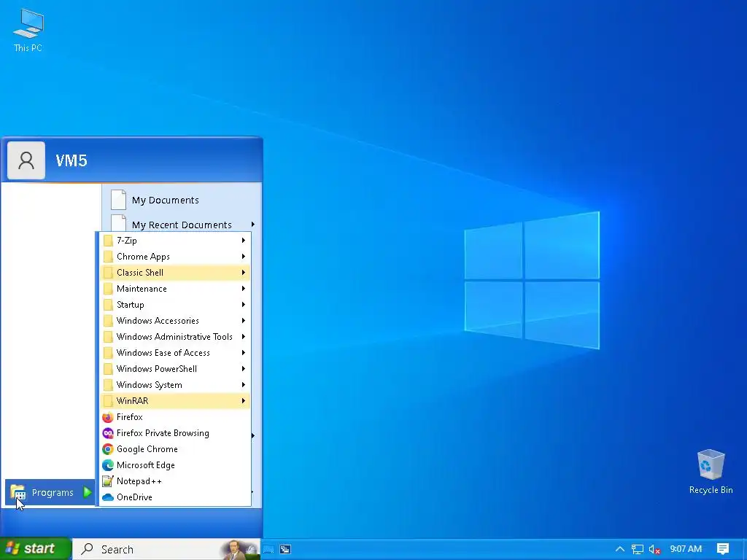Click the Windows System folder icon
This screenshot has width=747, height=560.
click(x=108, y=385)
